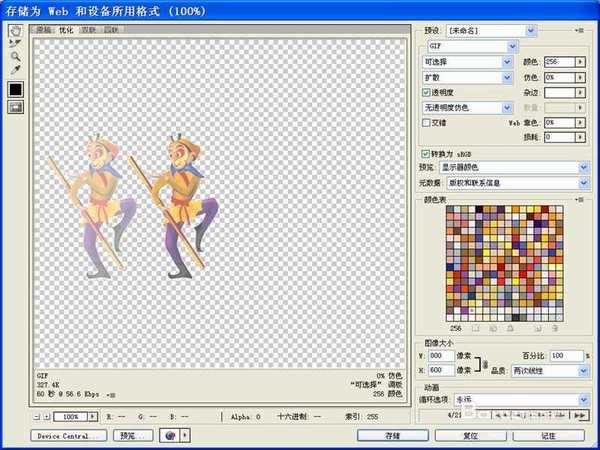The image size is (600, 450).
Task: Switch to the 双联 (2-up) tab
Action: [x=89, y=30]
